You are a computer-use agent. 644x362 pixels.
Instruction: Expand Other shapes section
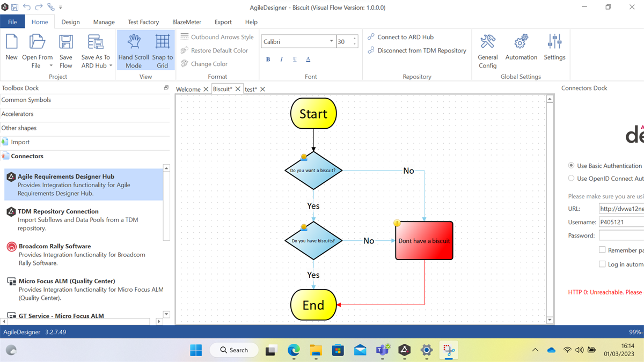[85, 128]
